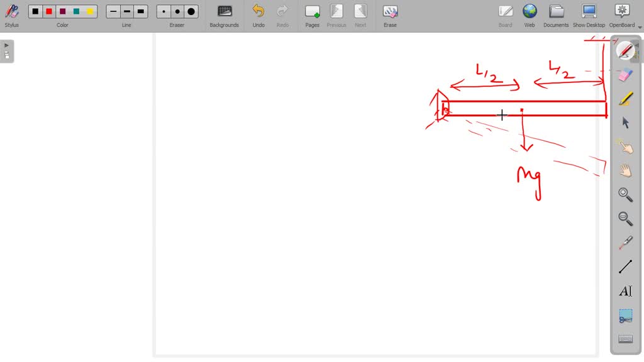The width and height of the screenshot is (644, 362).
Task: Choose the straight line drawing tool
Action: click(625, 266)
